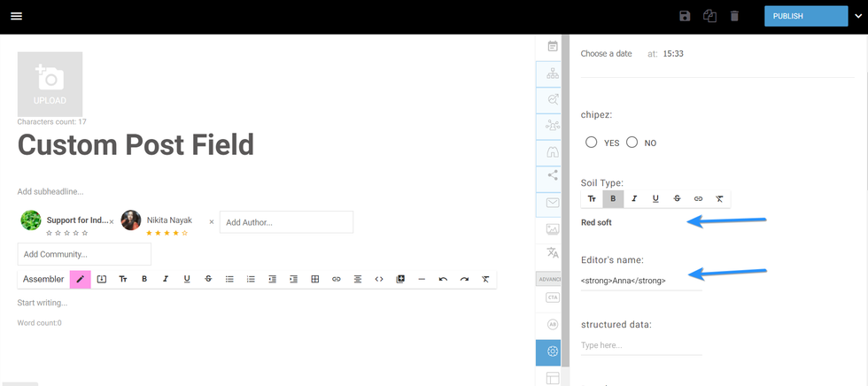
Task: Select NO radio for chipez
Action: point(632,143)
